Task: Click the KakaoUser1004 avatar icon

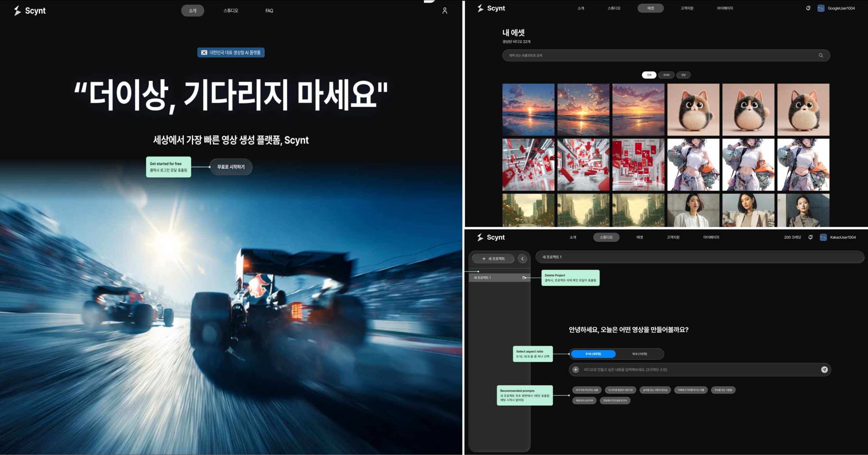Action: coord(823,237)
